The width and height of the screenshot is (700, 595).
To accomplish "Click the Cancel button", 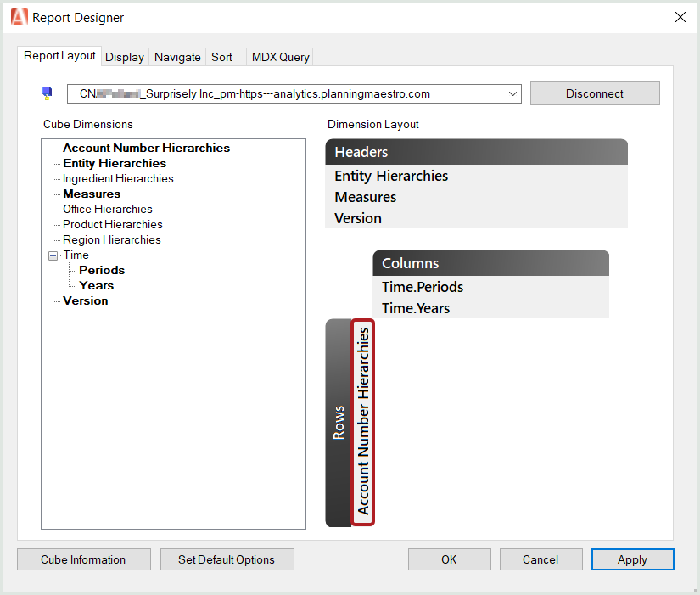I will (x=540, y=559).
